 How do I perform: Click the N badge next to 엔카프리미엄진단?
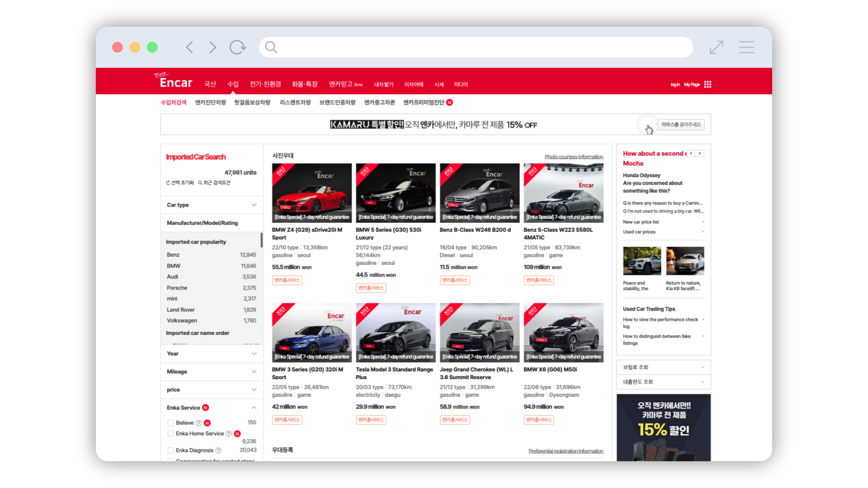pyautogui.click(x=449, y=103)
